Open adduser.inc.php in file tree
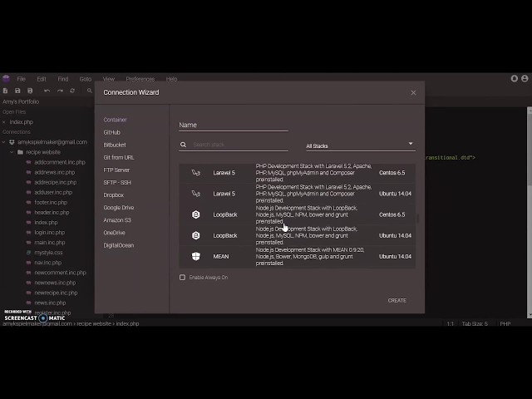This screenshot has height=399, width=532. tap(53, 192)
